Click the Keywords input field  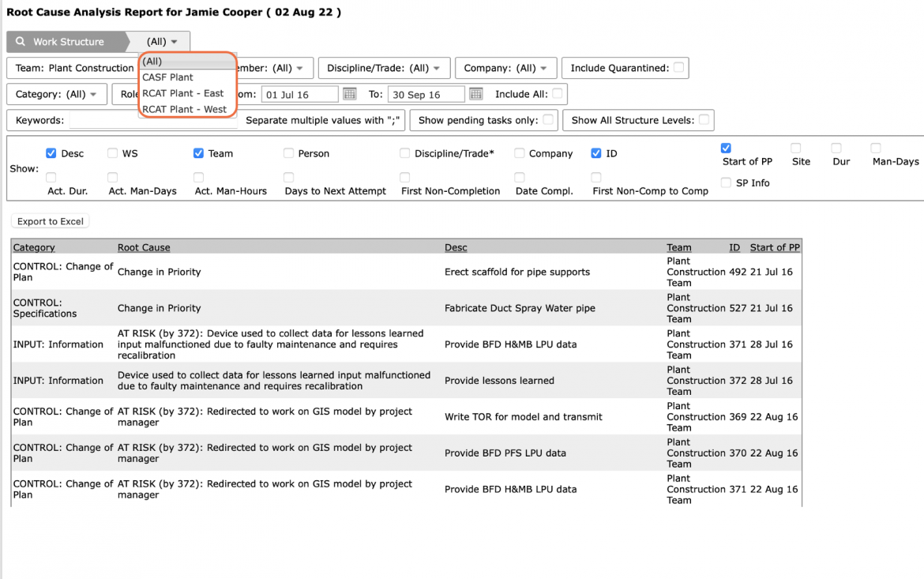[x=153, y=120]
